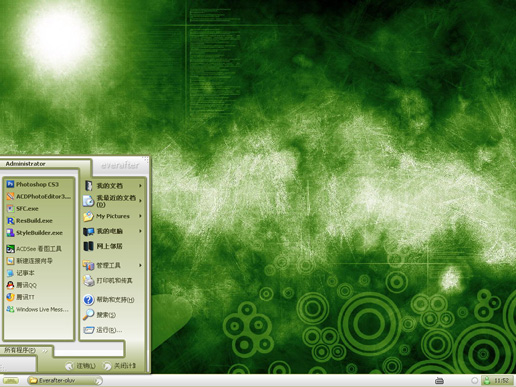Open Photoshop CS3 from the start menu
Viewport: 516px width, 387px height.
pos(38,184)
